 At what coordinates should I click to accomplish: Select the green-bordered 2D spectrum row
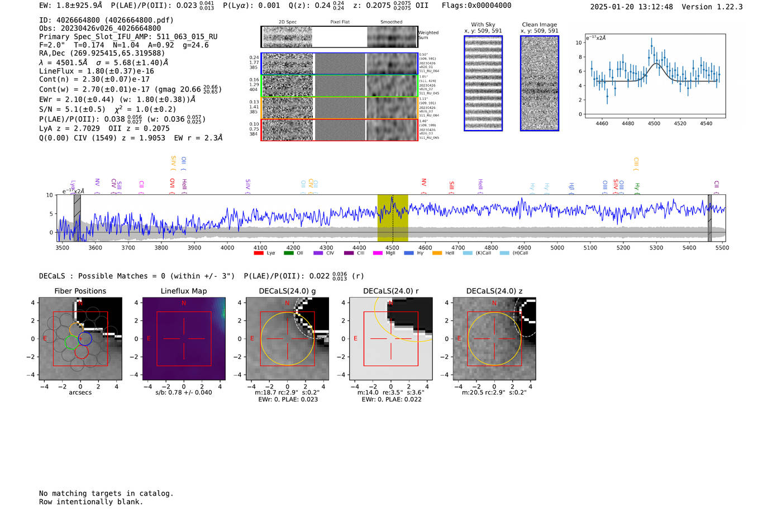(x=340, y=86)
